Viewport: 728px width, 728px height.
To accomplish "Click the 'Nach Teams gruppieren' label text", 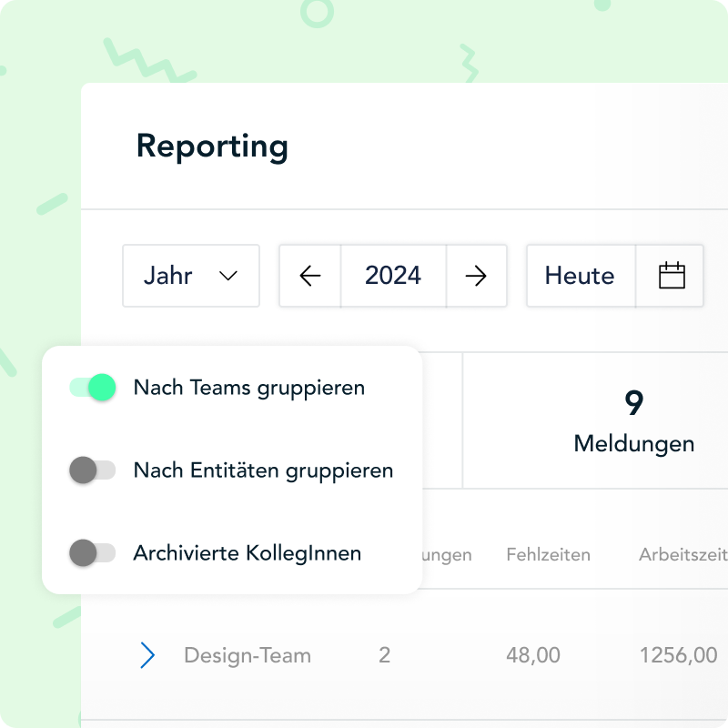I will pos(248,388).
